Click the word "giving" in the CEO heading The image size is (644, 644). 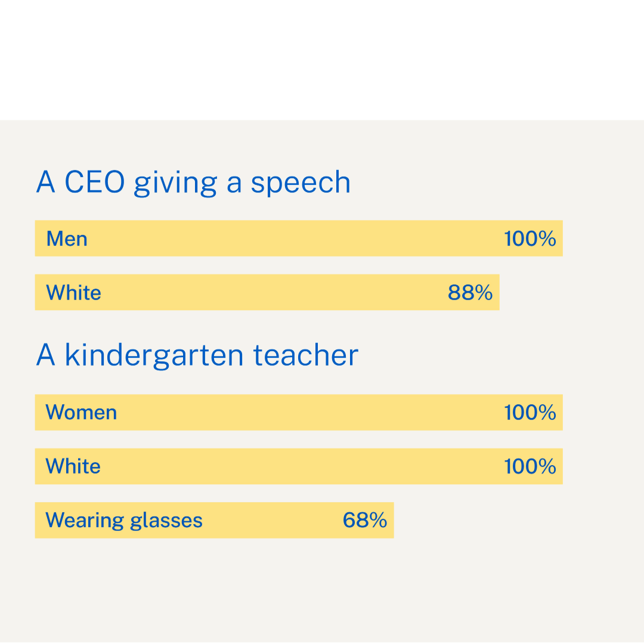(x=175, y=184)
